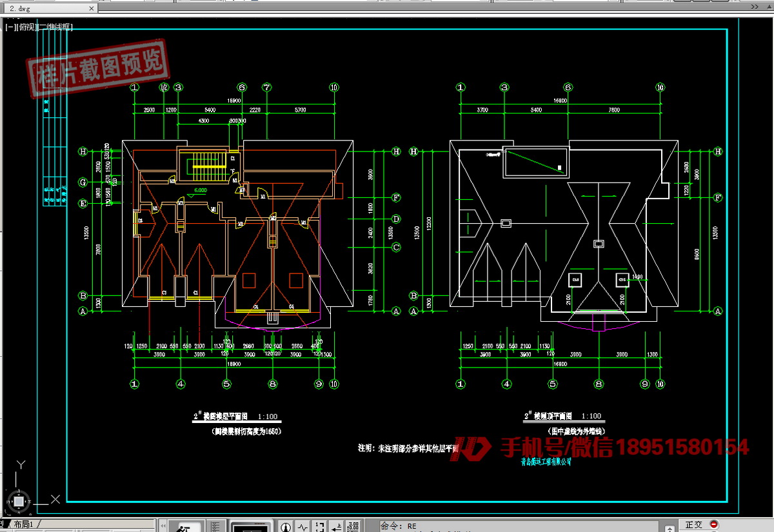This screenshot has height=532, width=774.
Task: Close the 2.dwg drawing tab
Action: click(90, 9)
